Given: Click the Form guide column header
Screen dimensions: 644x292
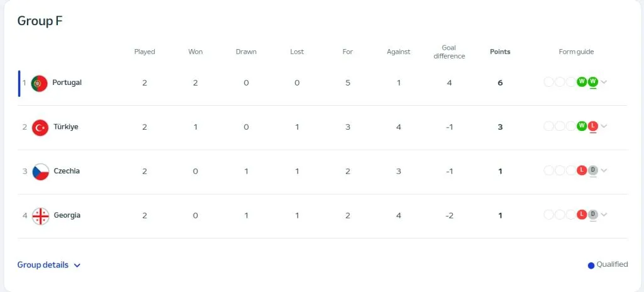Looking at the screenshot, I should [576, 52].
